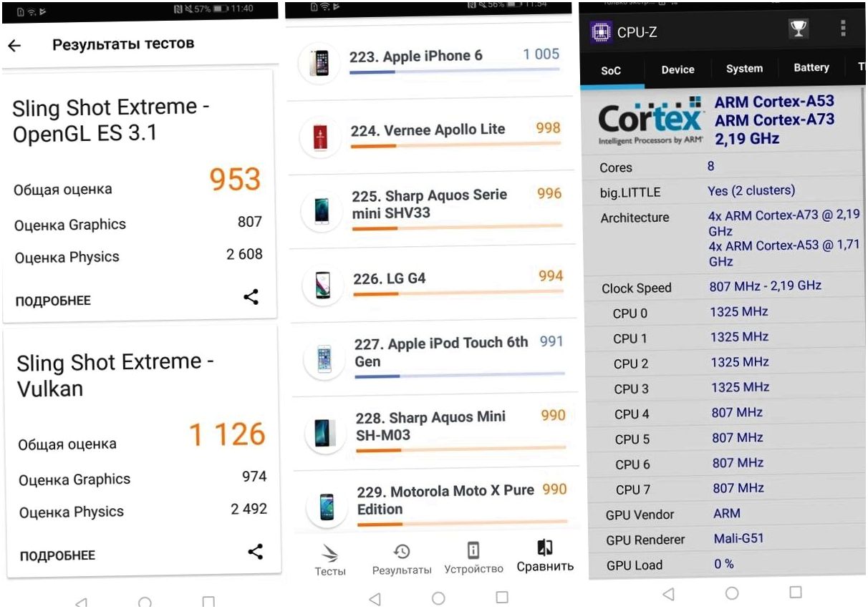
Task: Switch to the System tab in CPU-Z
Action: [744, 69]
